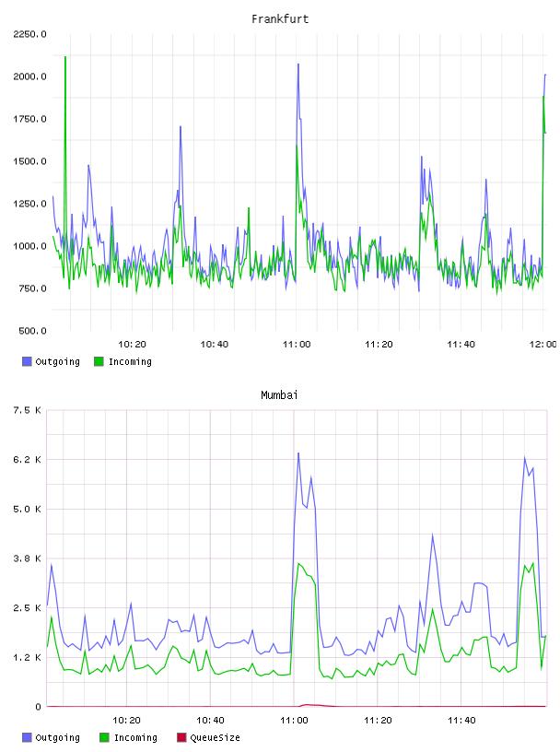Click the 6.2 K y-axis label in Mumbai chart
This screenshot has height=752, width=560.
(27, 460)
